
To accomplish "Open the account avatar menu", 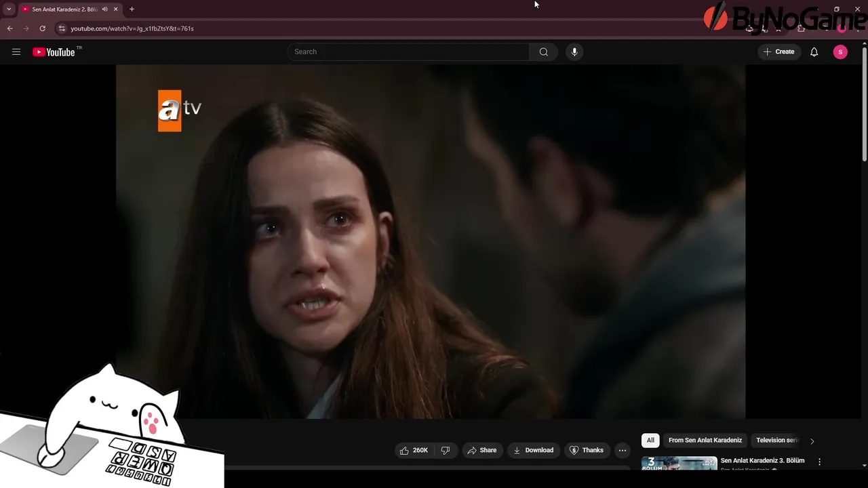I will [840, 52].
